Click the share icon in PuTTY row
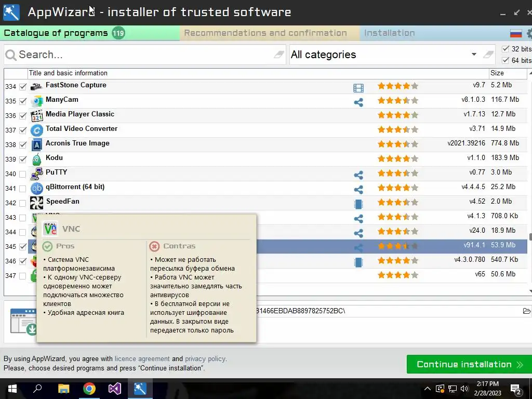 (x=358, y=175)
